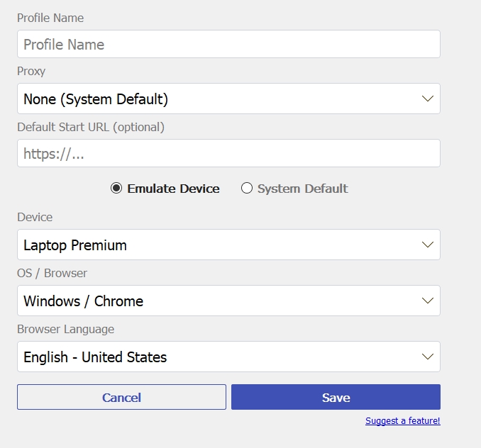Open the 'Windows / Chrome' dropdown
The image size is (481, 448).
point(228,301)
